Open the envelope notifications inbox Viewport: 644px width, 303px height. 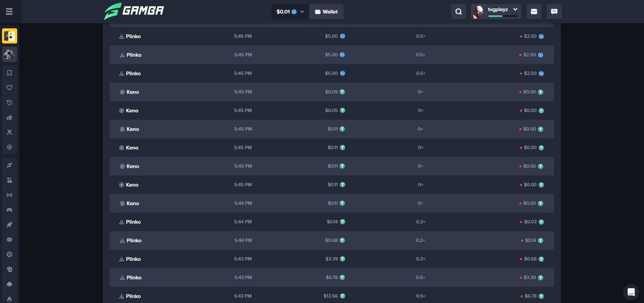(533, 11)
